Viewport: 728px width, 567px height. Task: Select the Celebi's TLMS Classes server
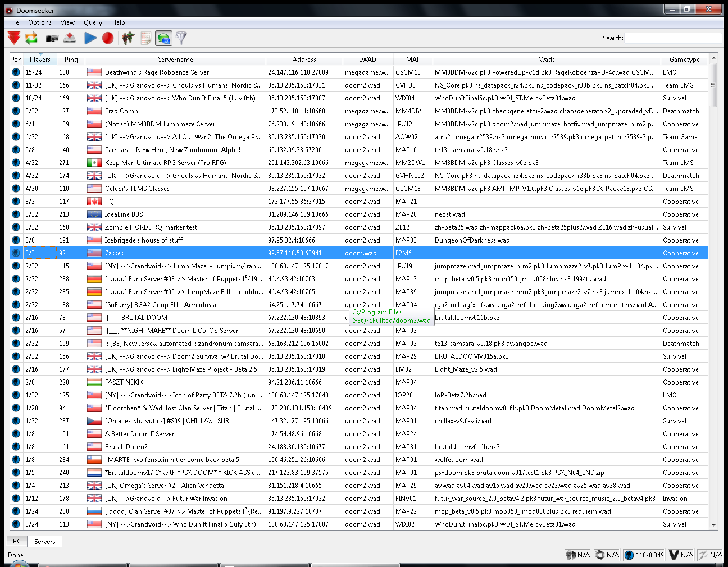tap(359, 189)
